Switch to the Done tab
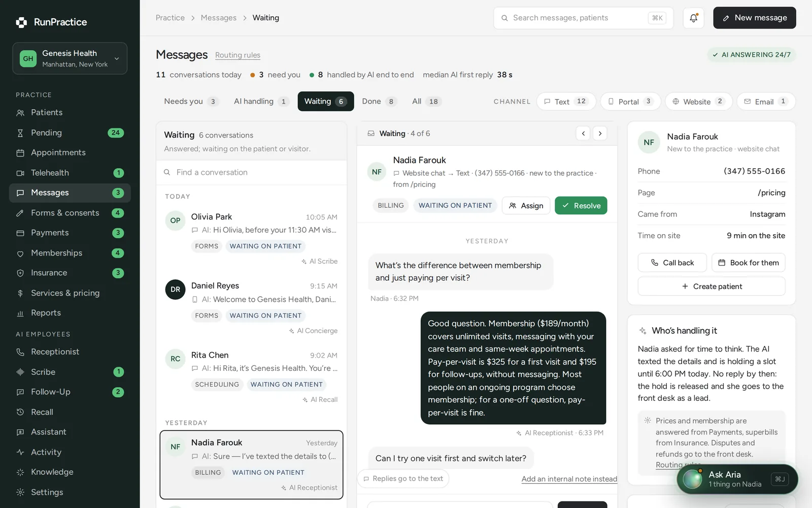This screenshot has height=508, width=812. click(x=379, y=102)
